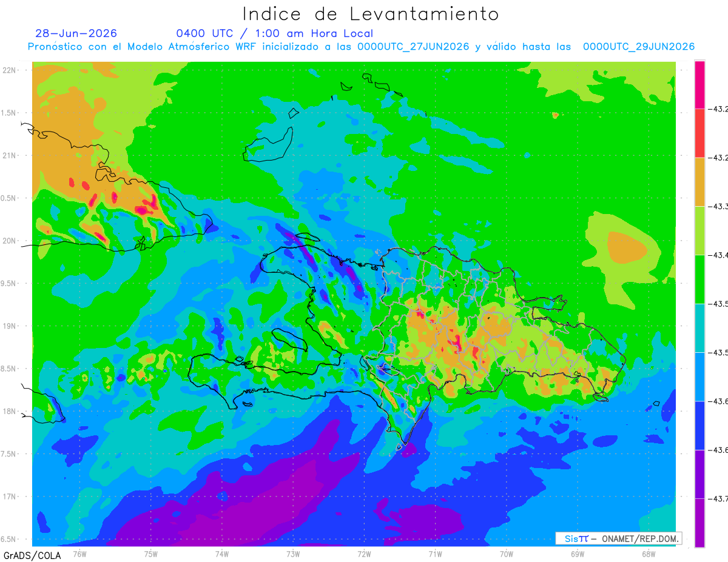Click the '22N' latitude label

pos(10,70)
